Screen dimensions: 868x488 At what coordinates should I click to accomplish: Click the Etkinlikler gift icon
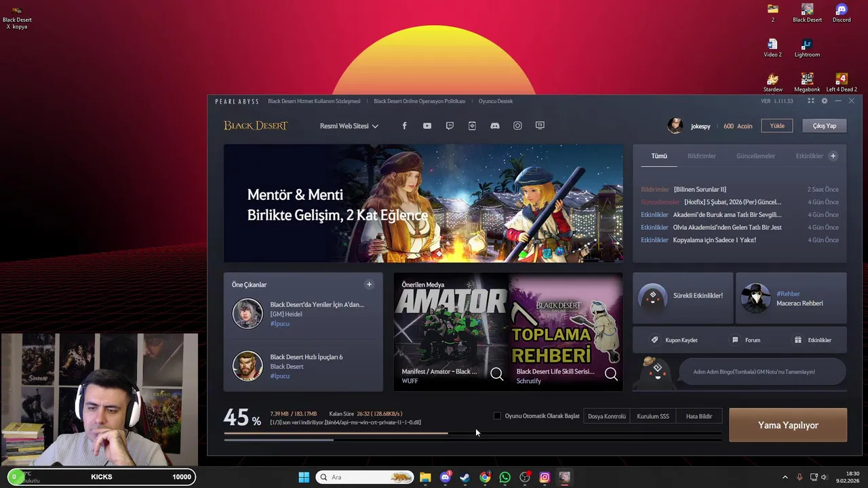(798, 340)
